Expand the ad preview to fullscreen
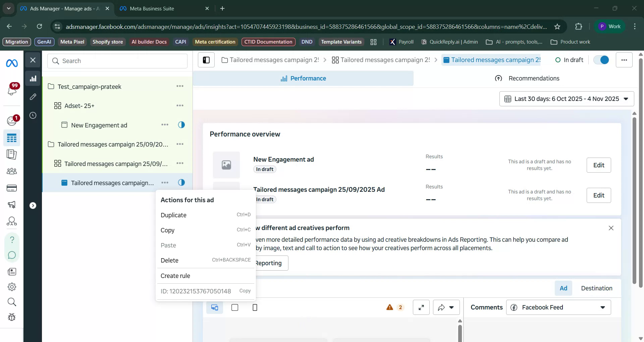The width and height of the screenshot is (644, 342). coord(421,307)
